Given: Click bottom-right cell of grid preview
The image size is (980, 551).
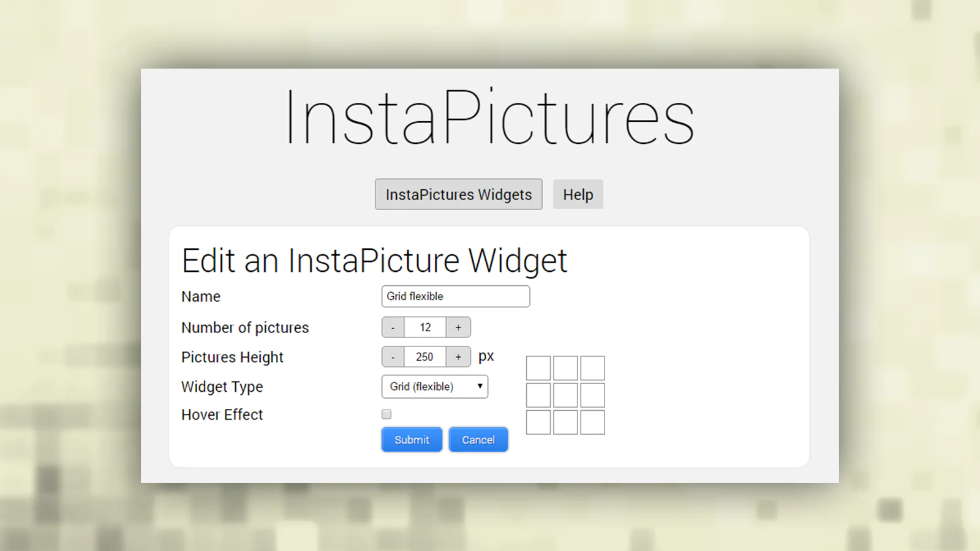Looking at the screenshot, I should click(592, 422).
